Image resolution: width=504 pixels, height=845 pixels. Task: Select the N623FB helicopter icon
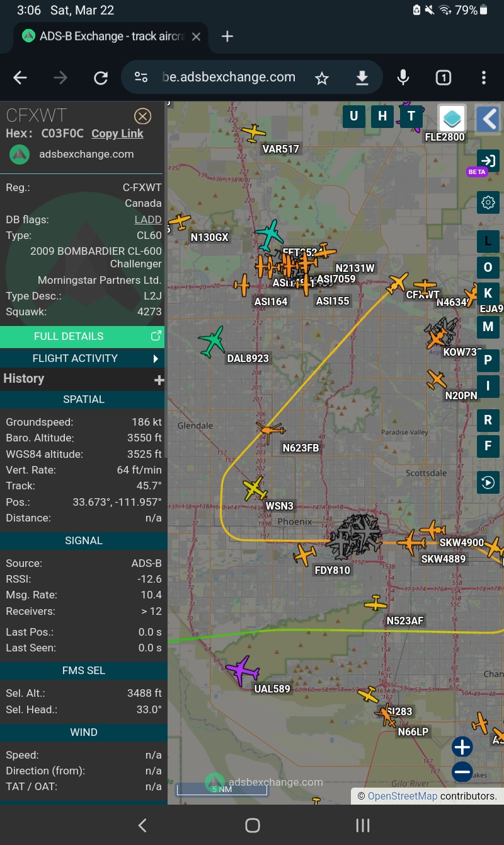(271, 431)
